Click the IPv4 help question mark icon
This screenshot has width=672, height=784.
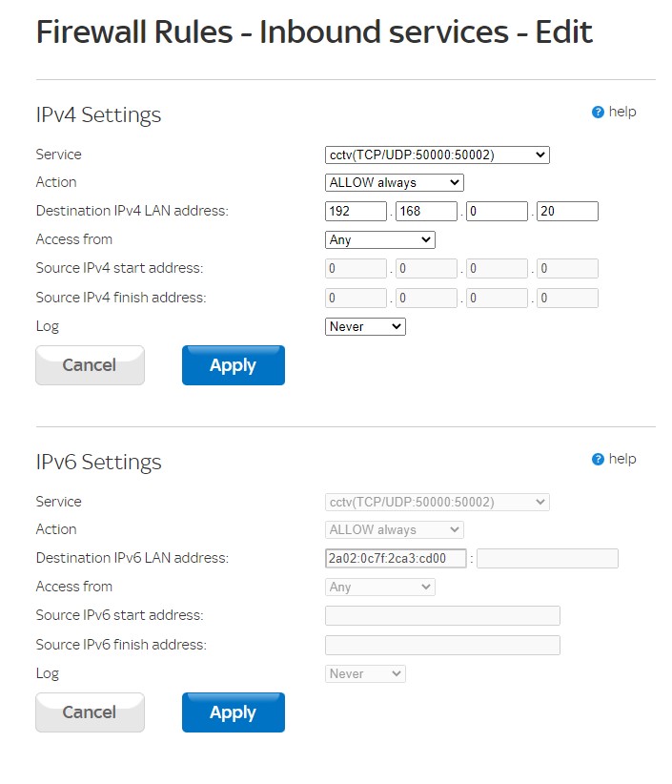pos(598,113)
